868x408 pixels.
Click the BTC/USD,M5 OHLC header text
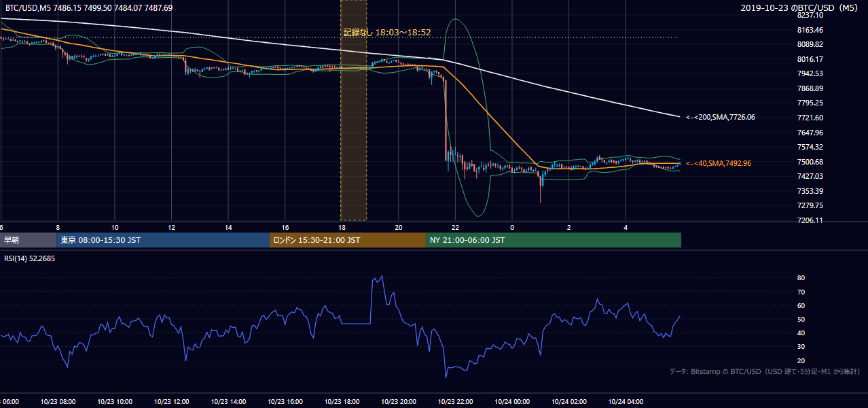coord(88,8)
